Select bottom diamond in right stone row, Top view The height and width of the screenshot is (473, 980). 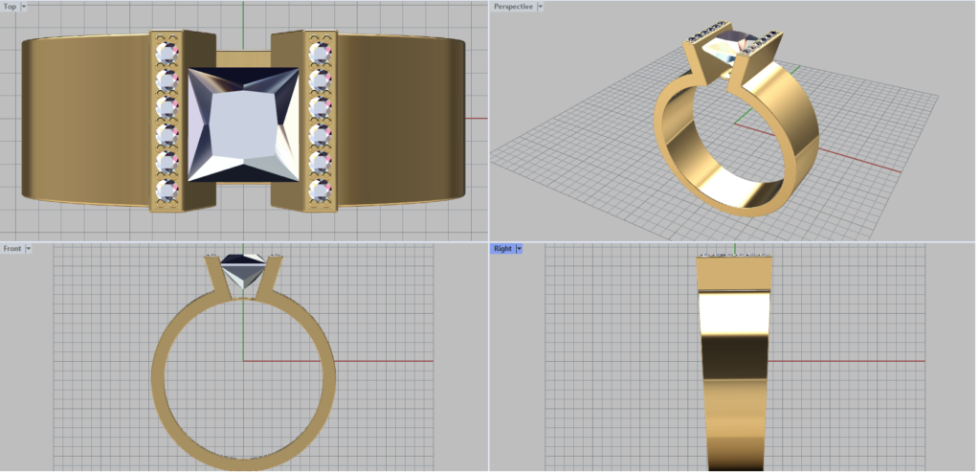click(319, 190)
